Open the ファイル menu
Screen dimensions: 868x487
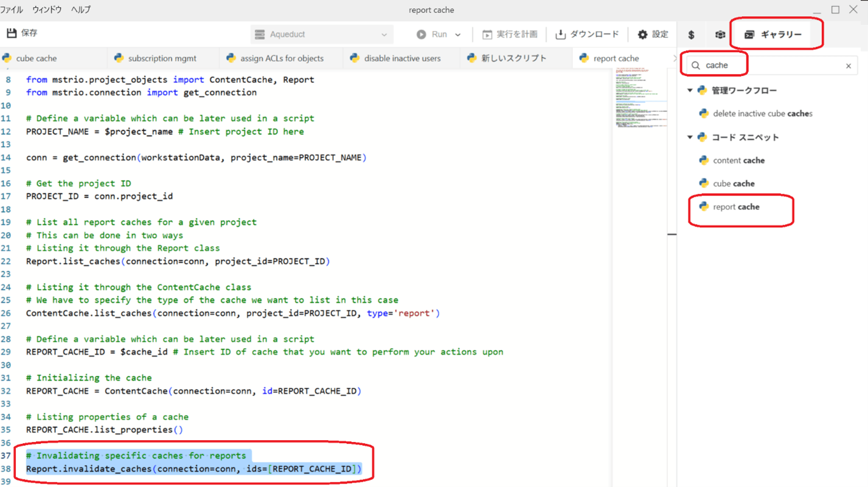[x=12, y=10]
